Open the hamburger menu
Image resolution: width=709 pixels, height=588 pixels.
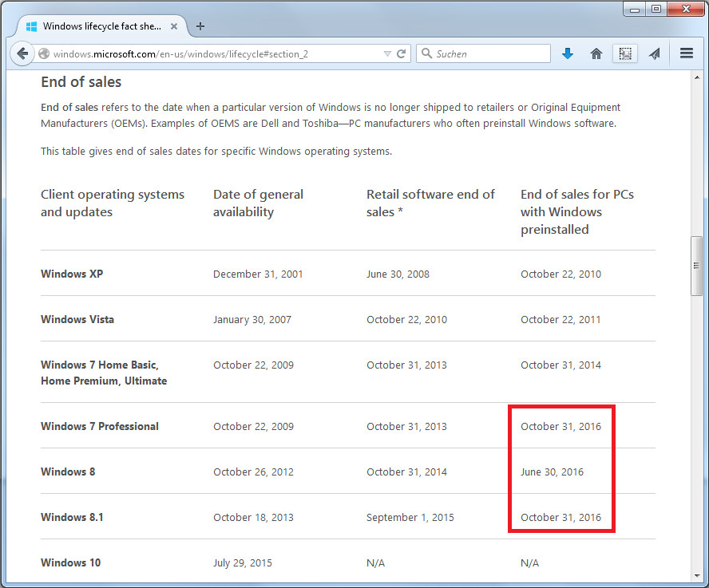tap(687, 53)
